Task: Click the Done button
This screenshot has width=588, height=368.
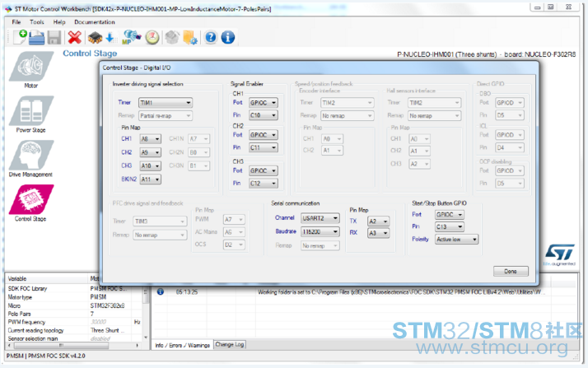Action: click(x=511, y=271)
